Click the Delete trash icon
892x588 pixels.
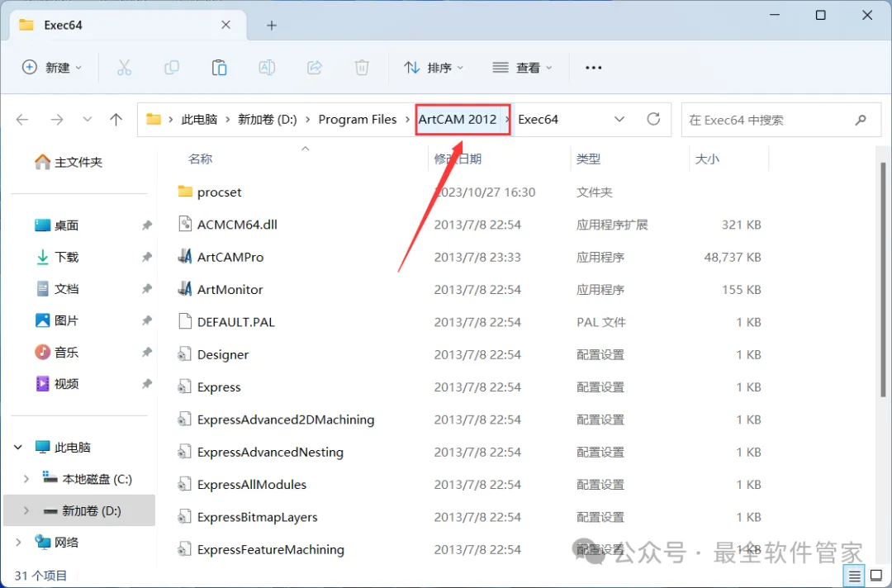click(362, 68)
